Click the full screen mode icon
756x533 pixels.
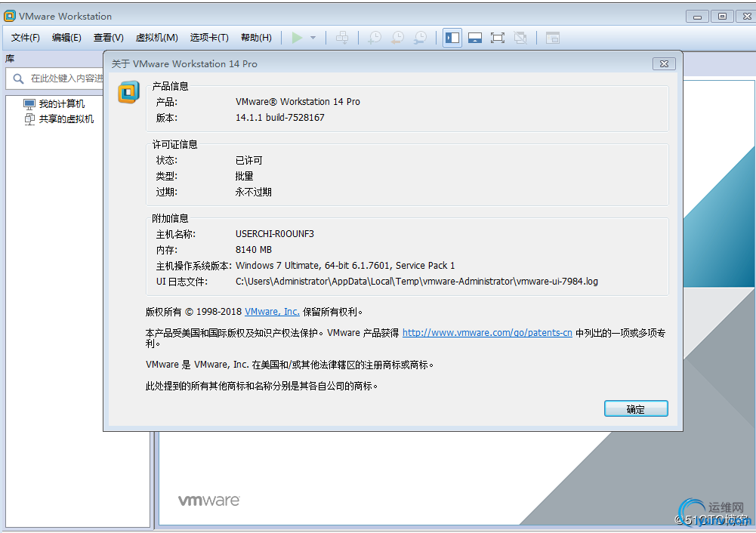pyautogui.click(x=498, y=38)
